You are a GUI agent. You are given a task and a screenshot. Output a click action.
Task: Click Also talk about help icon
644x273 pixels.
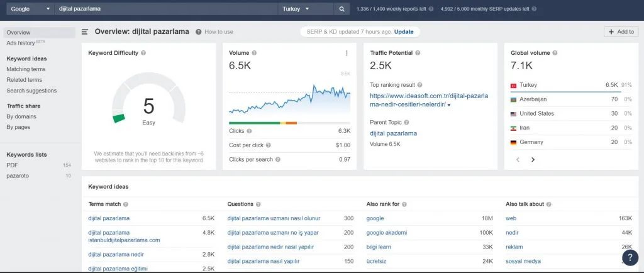click(x=548, y=204)
